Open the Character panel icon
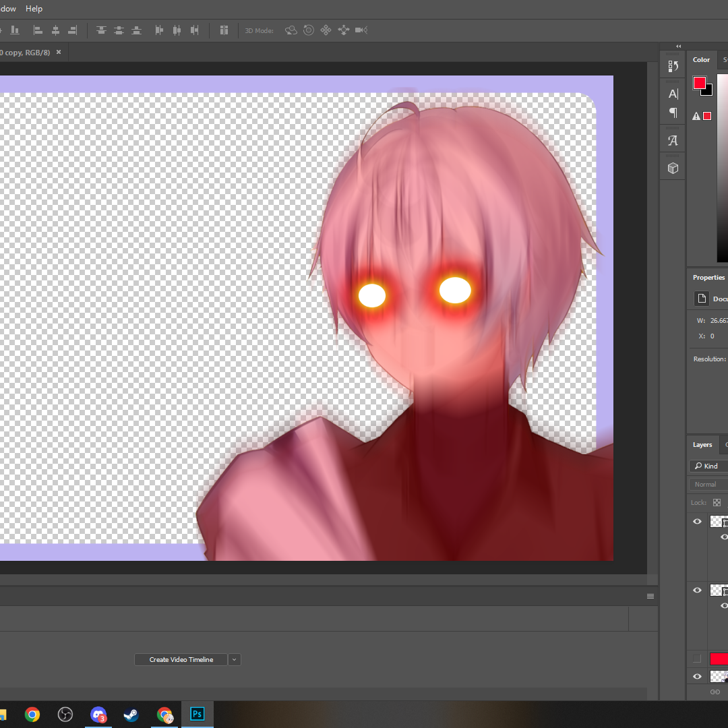The height and width of the screenshot is (728, 728). point(673,94)
